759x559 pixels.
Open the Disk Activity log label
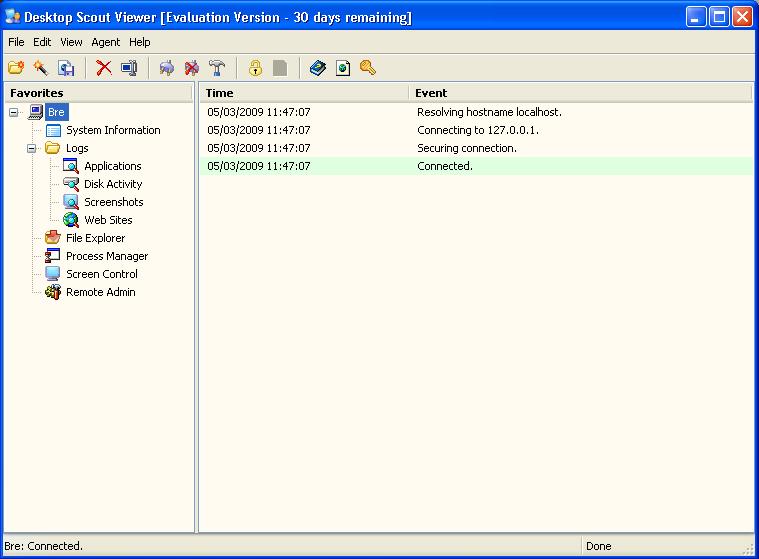click(113, 184)
